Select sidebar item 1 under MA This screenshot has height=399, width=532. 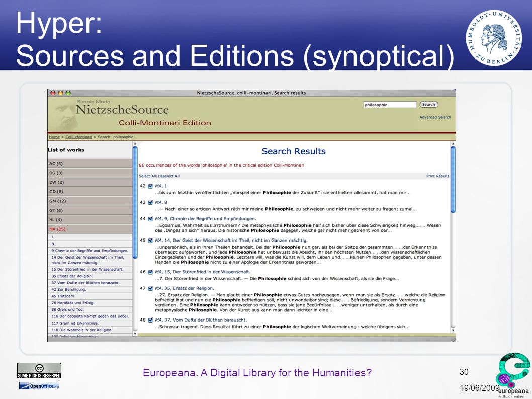(90, 237)
